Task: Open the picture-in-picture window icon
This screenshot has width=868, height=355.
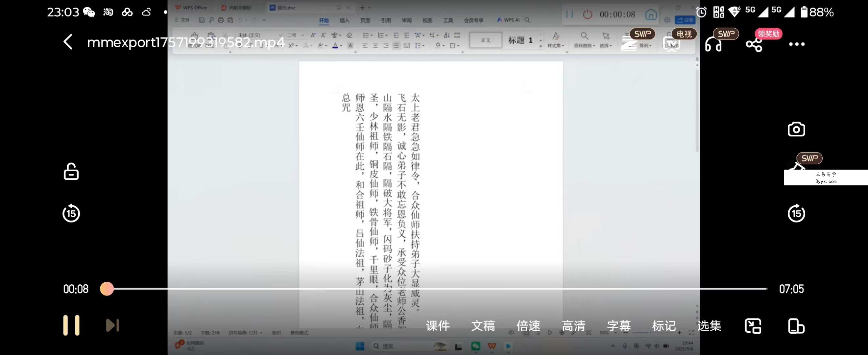Action: click(753, 326)
